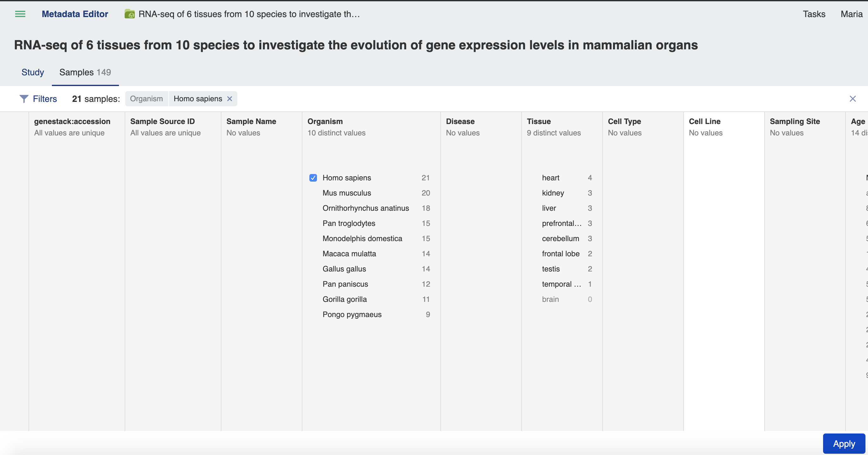Screen dimensions: 868x455
Task: Click the Tissue column header
Action: [x=538, y=121]
